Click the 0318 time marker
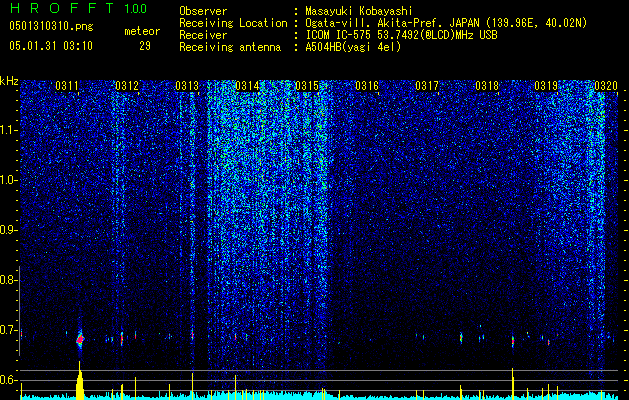 click(487, 85)
